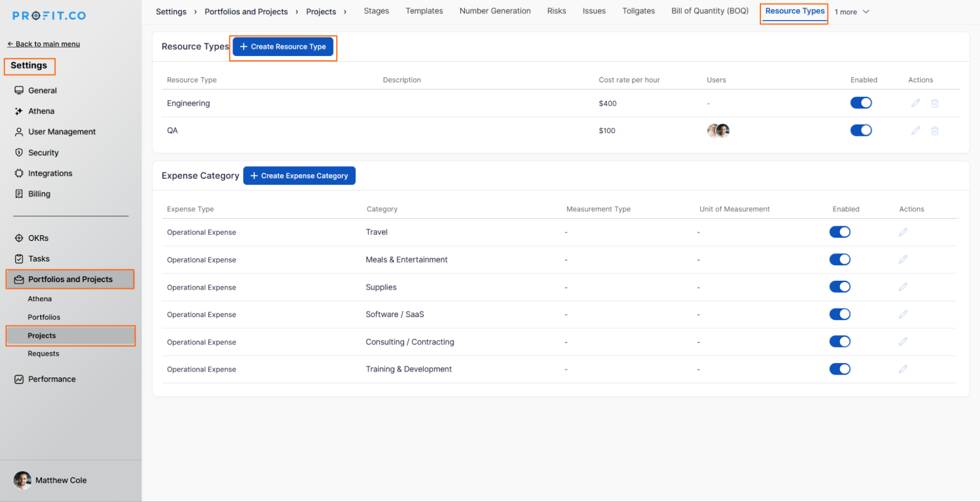Open OKRs settings from the sidebar
Viewport: 980px width, 502px height.
pos(38,238)
